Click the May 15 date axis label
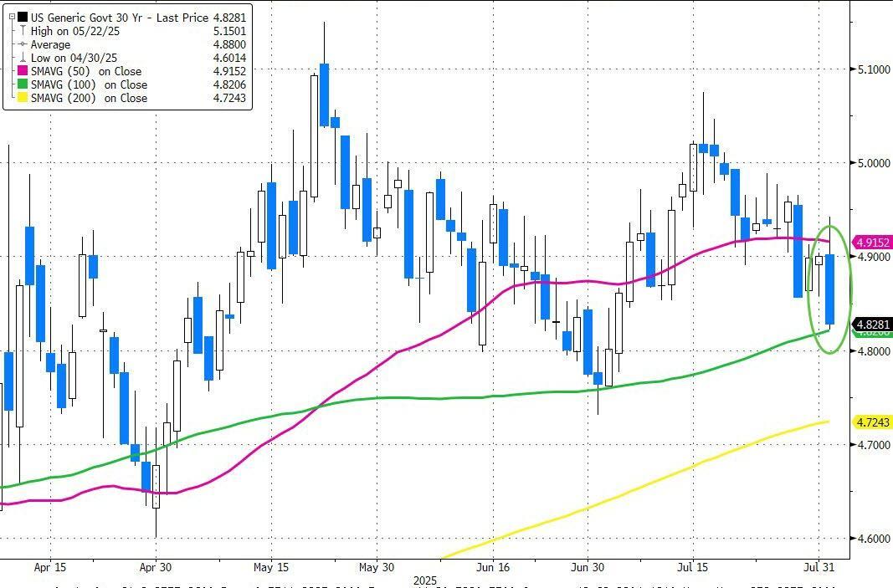Image resolution: width=893 pixels, height=588 pixels. pos(269,566)
